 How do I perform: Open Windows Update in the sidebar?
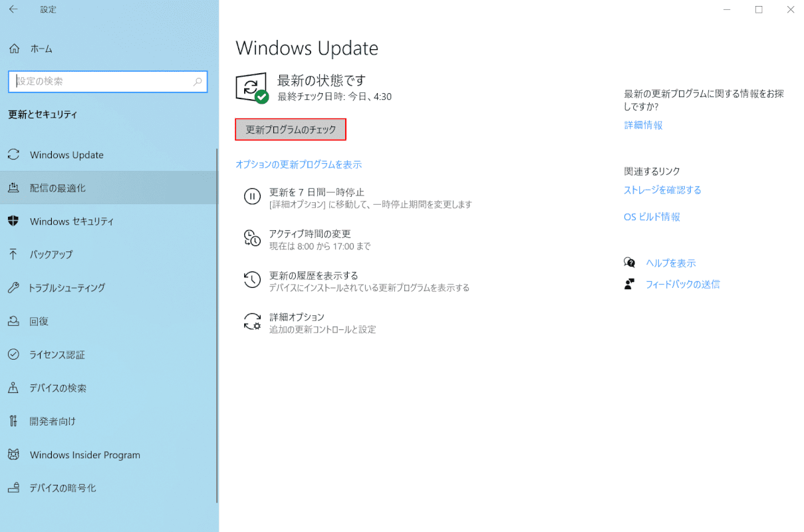pos(109,155)
